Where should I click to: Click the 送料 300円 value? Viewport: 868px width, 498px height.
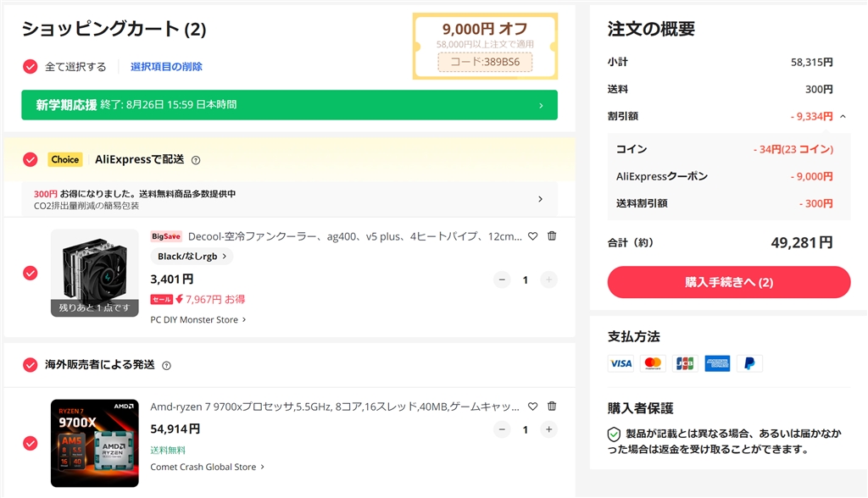tap(819, 89)
